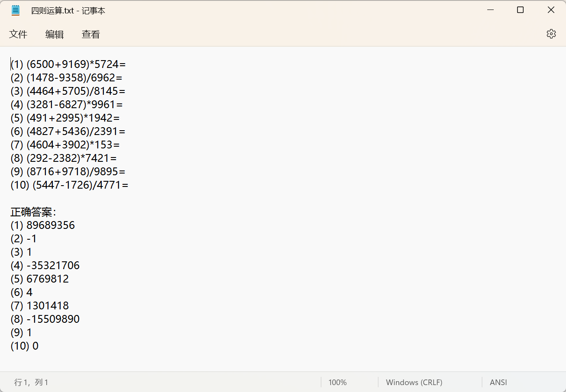Click the answer line (2) -1
The height and width of the screenshot is (392, 566).
(x=24, y=239)
